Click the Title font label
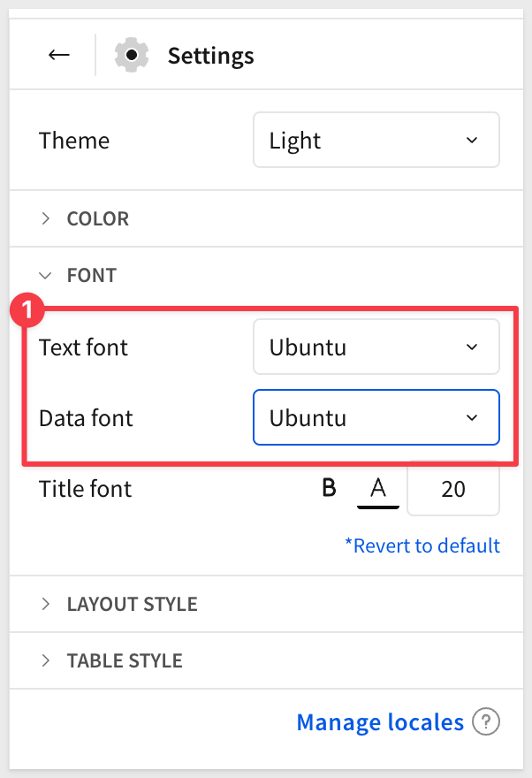Image resolution: width=532 pixels, height=778 pixels. [x=85, y=489]
